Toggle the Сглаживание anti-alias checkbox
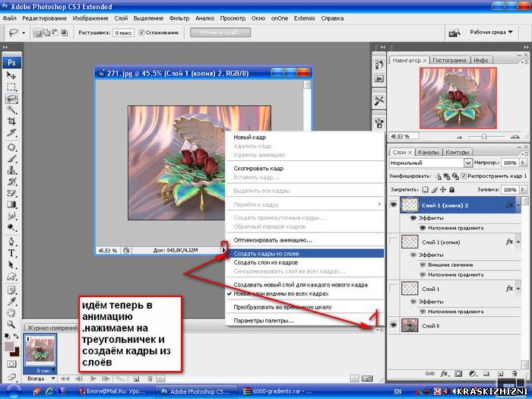Image resolution: width=532 pixels, height=399 pixels. [x=142, y=33]
